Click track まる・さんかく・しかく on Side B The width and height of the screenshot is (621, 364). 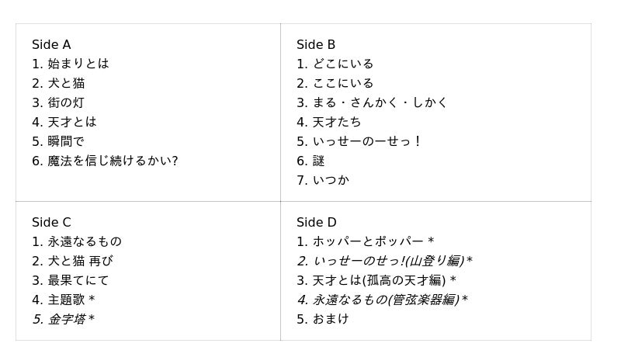pos(380,103)
